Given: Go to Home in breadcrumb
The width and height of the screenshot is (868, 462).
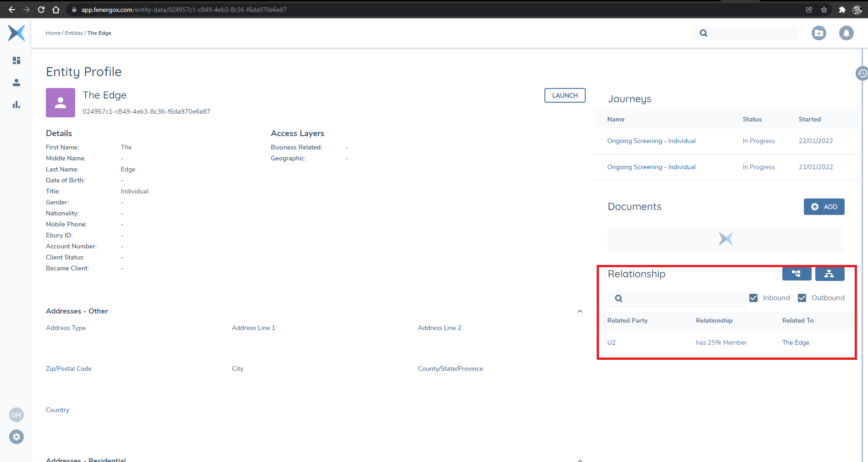Looking at the screenshot, I should (x=53, y=33).
